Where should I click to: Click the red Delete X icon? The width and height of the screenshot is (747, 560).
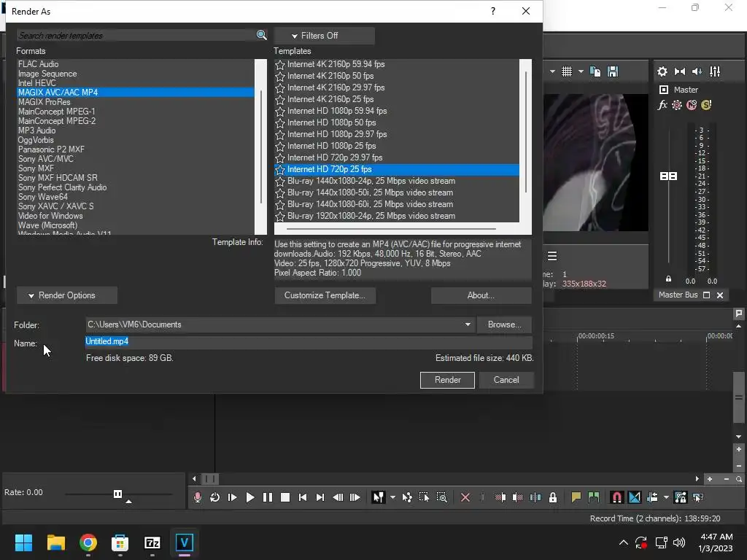point(465,497)
